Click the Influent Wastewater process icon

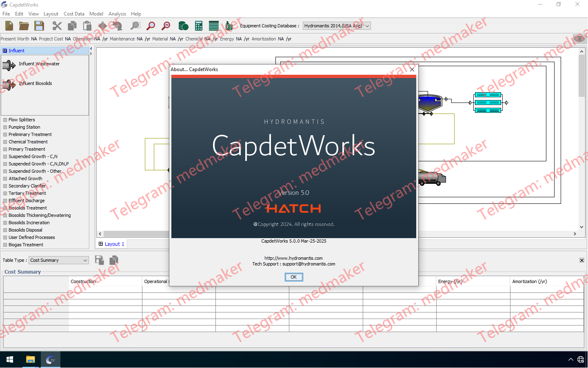(x=9, y=65)
